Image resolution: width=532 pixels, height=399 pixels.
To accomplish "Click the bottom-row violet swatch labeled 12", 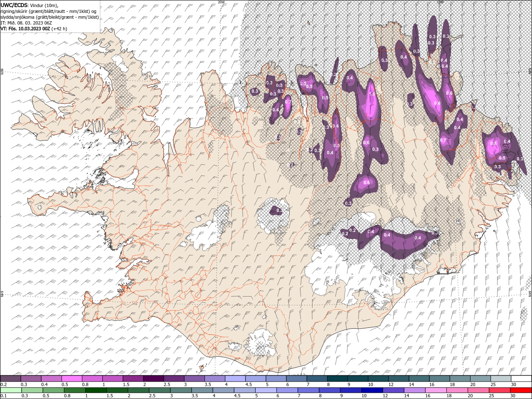I will (x=393, y=390).
